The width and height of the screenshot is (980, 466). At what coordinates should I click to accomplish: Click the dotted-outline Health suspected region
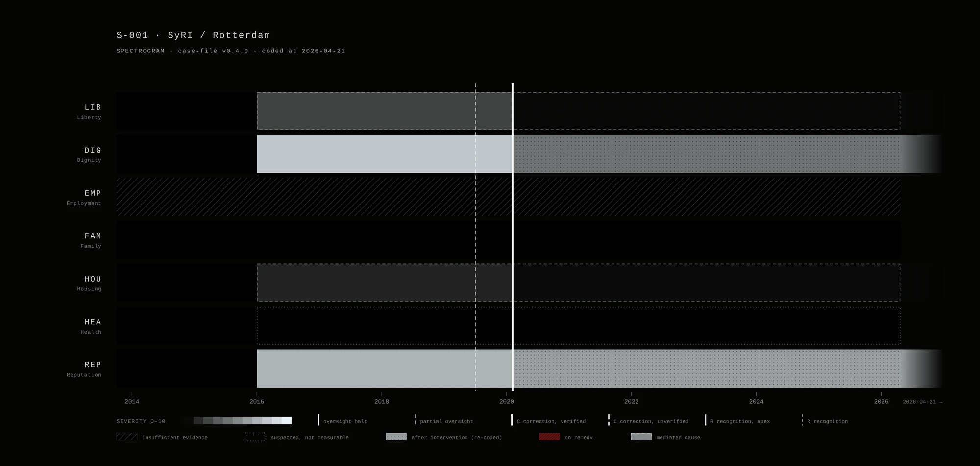579,326
